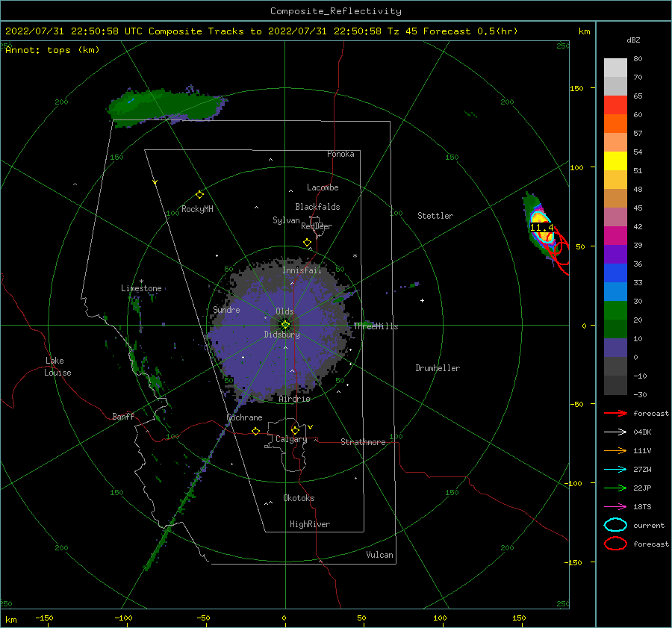The width and height of the screenshot is (672, 628).
Task: Click the Lacombe city label
Action: pos(323,187)
